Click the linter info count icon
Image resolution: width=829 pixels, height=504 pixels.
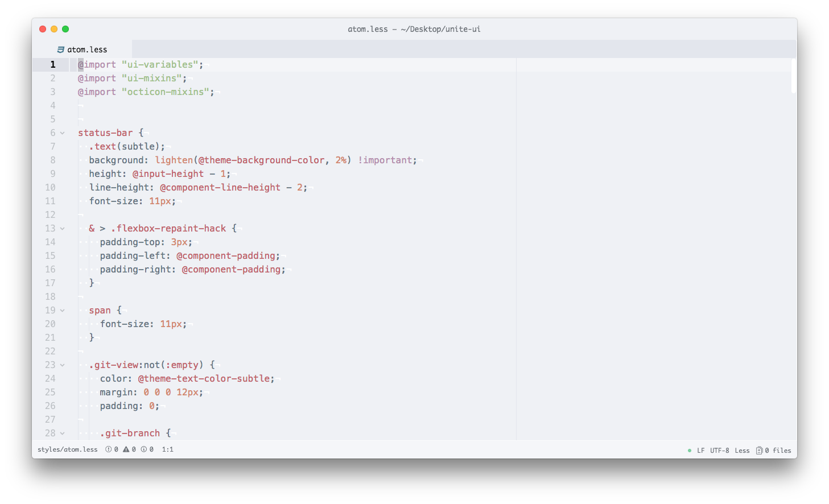143,449
